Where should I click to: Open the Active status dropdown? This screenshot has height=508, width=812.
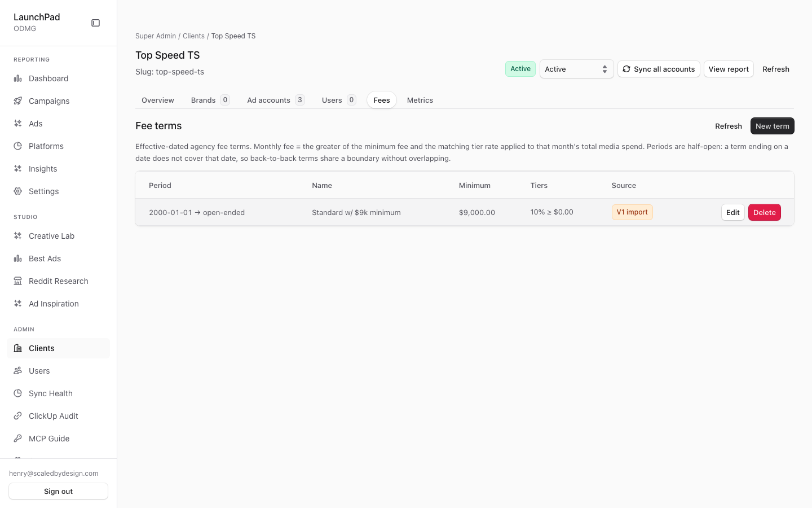point(576,69)
